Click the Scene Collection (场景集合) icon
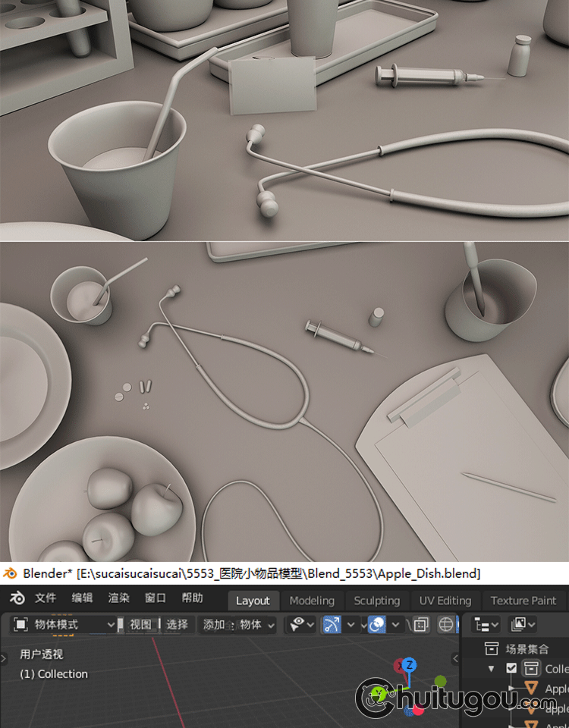 492,649
